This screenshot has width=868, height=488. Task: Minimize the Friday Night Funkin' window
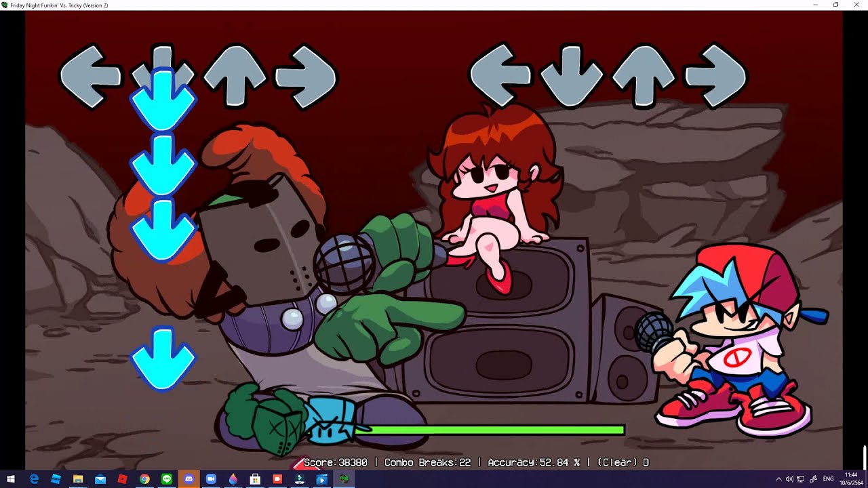pyautogui.click(x=816, y=5)
